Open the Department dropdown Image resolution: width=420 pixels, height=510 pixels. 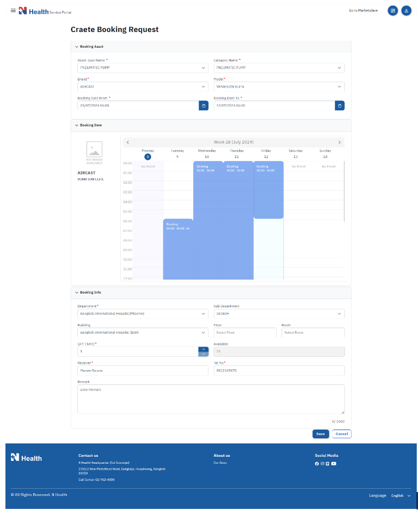pos(143,314)
